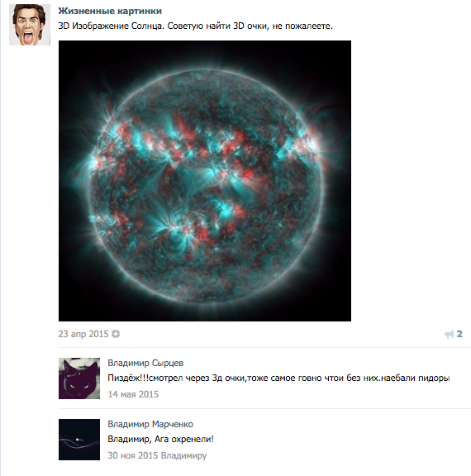Open the gear settings icon beside post date
Viewport: 471px width, 476px height.
(116, 334)
